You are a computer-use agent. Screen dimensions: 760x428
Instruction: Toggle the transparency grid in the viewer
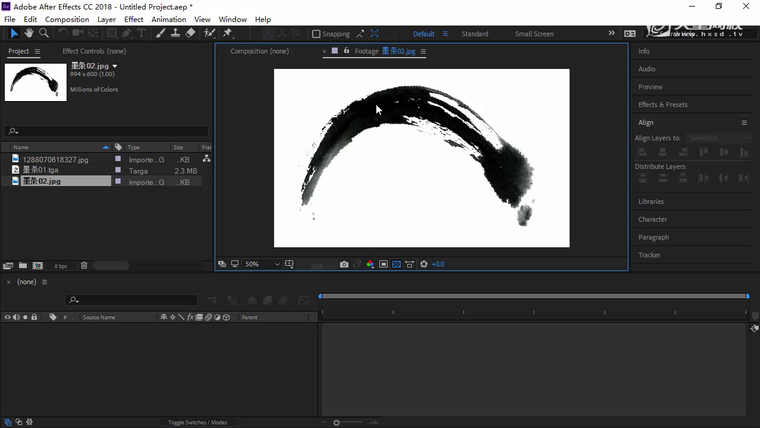tap(396, 264)
